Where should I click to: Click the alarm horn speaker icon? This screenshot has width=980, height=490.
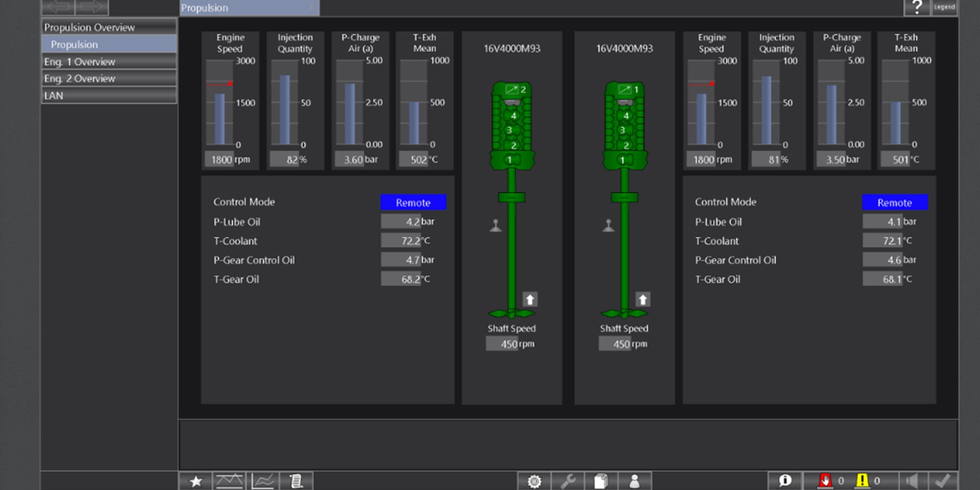911,481
